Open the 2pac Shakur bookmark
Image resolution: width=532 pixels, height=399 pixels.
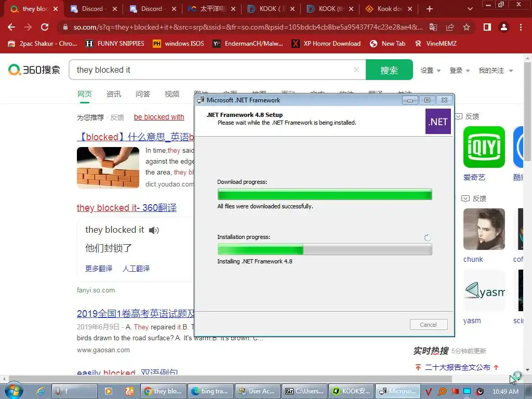pos(43,44)
